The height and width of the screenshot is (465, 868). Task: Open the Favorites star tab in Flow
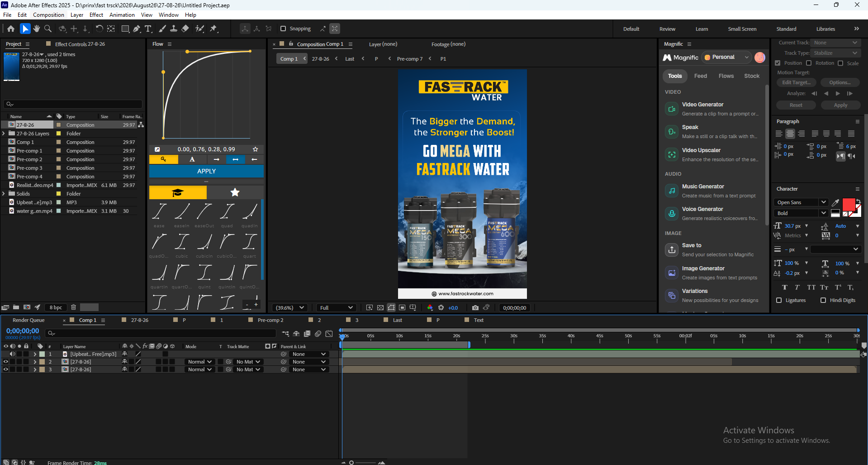(235, 192)
